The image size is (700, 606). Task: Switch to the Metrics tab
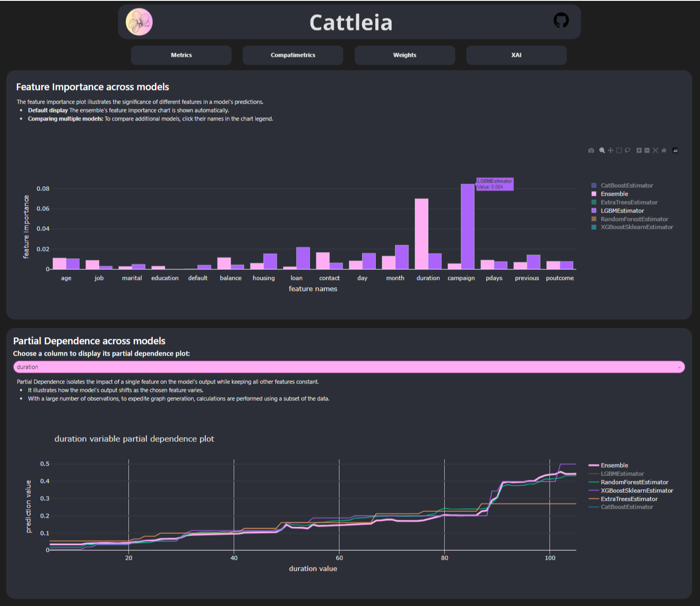click(x=181, y=55)
